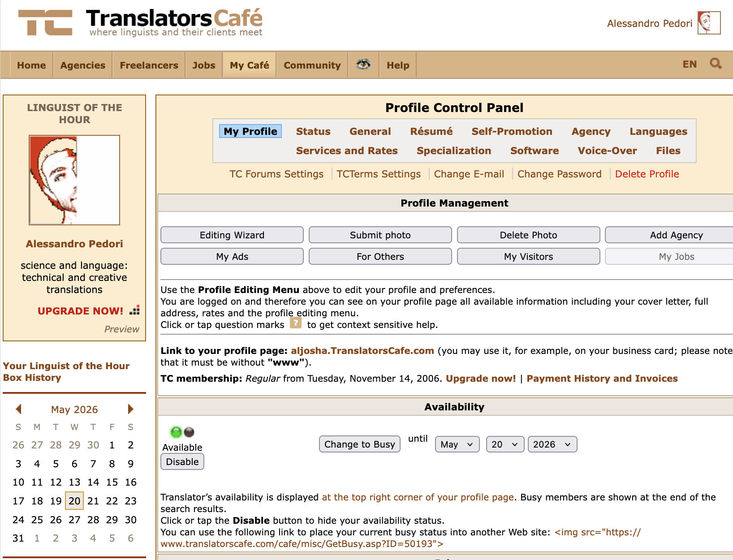Click the red Delete Profile link

pyautogui.click(x=647, y=174)
